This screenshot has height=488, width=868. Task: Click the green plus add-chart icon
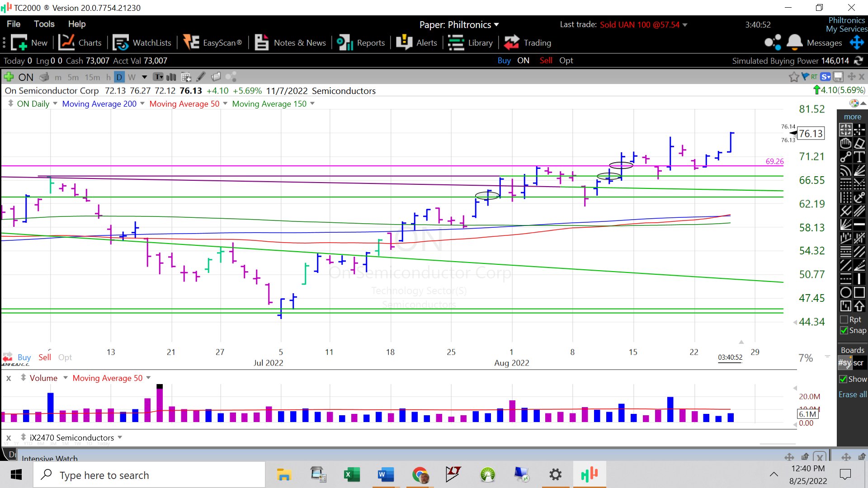tap(8, 77)
